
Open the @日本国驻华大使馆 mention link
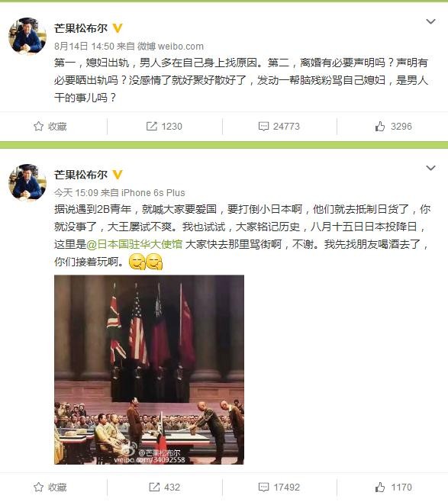tap(134, 244)
